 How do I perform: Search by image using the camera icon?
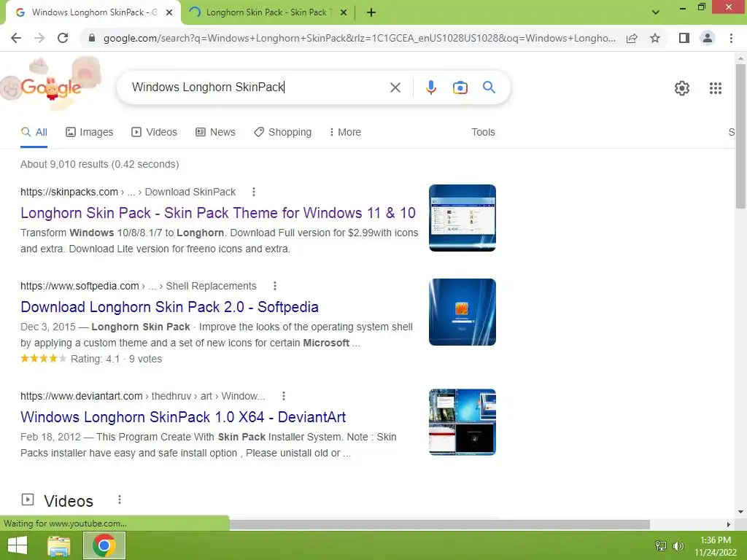click(460, 87)
